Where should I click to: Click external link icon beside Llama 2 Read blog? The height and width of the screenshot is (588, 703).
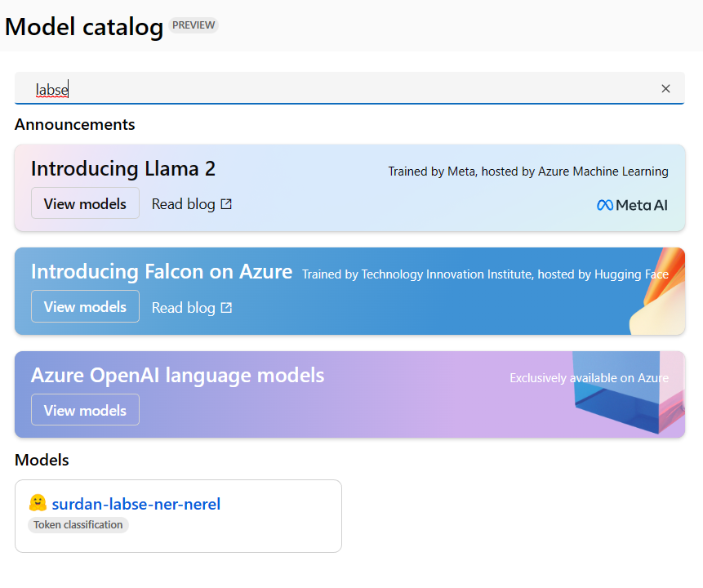(226, 204)
